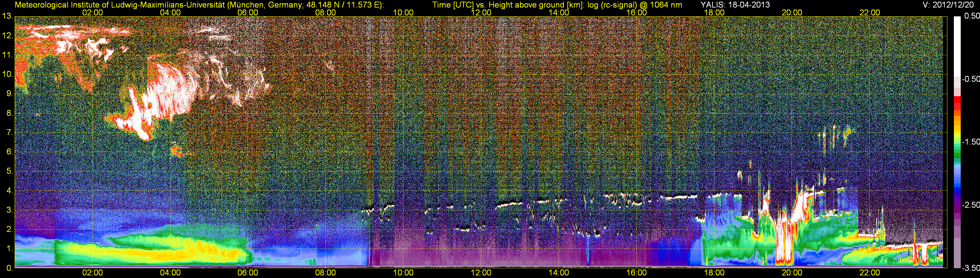Screen dimensions: 980x278
Task: Click "16:00" on the top time axis
Action: pos(636,12)
